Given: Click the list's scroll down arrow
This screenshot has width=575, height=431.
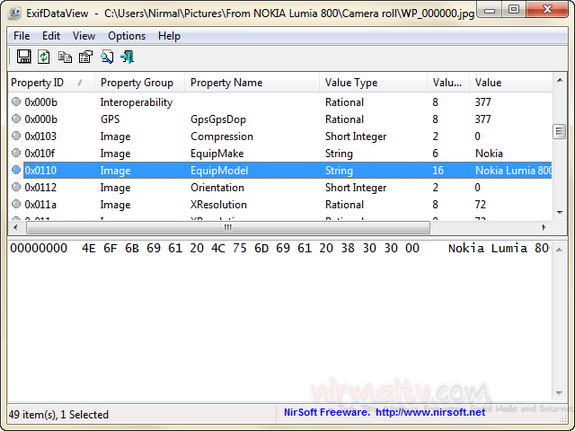Looking at the screenshot, I should 560,212.
